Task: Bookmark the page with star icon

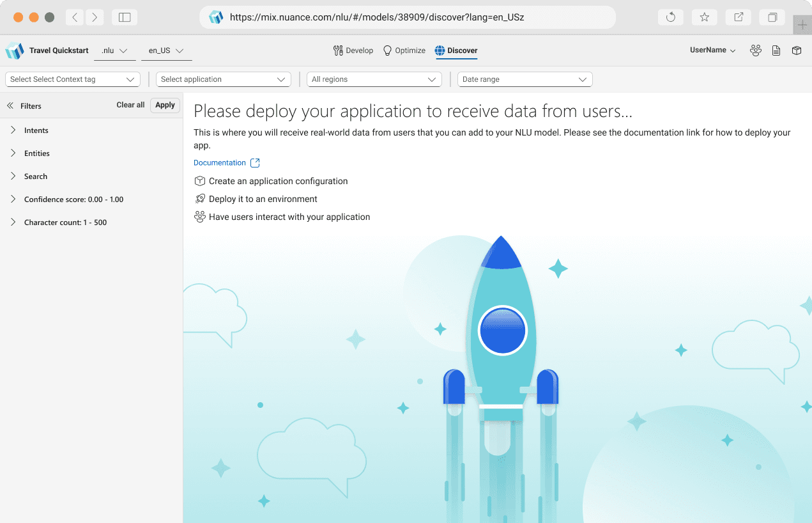Action: click(704, 17)
